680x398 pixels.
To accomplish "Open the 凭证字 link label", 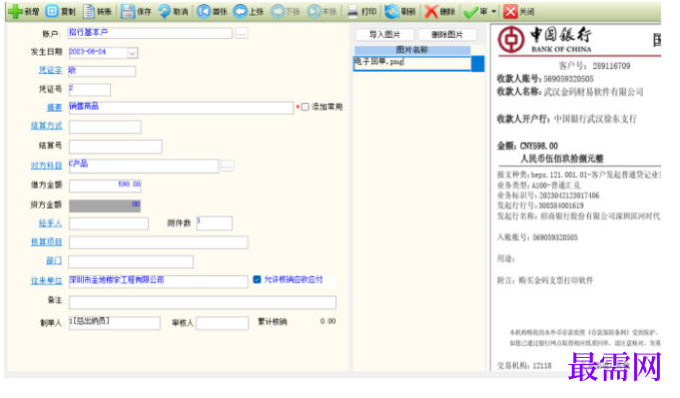I will pyautogui.click(x=50, y=70).
